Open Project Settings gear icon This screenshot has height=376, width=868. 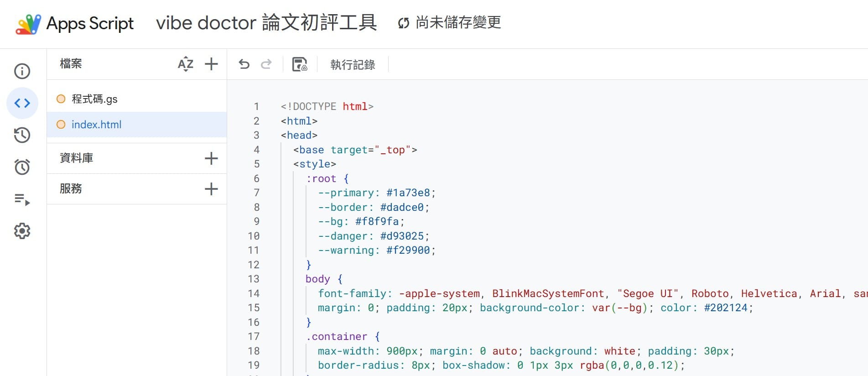coord(22,231)
